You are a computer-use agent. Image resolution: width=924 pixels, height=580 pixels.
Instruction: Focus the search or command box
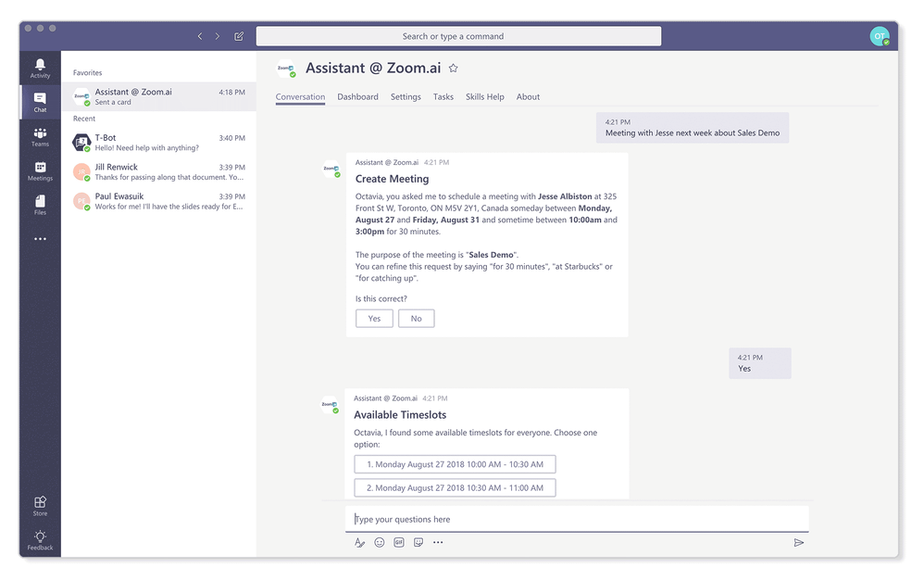[x=458, y=36]
